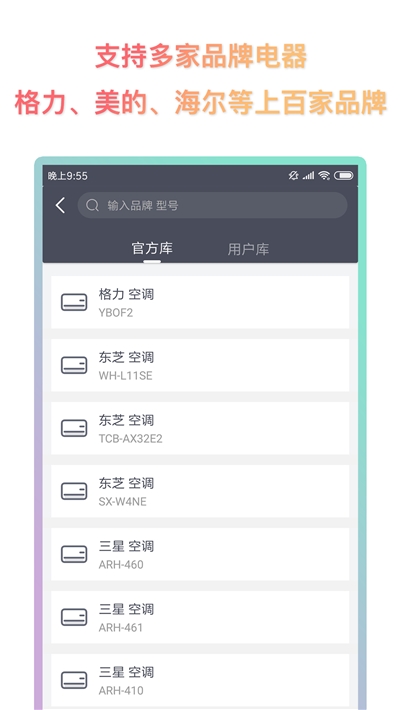
Task: Click the air conditioner icon beside WH-L11SE
Action: click(x=74, y=365)
